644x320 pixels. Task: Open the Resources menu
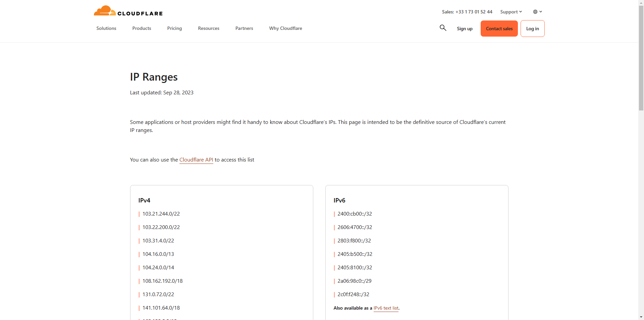tap(209, 28)
